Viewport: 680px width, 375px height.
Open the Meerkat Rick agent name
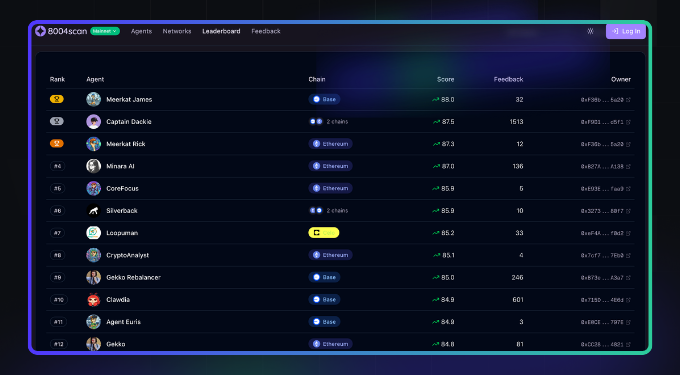click(x=126, y=144)
